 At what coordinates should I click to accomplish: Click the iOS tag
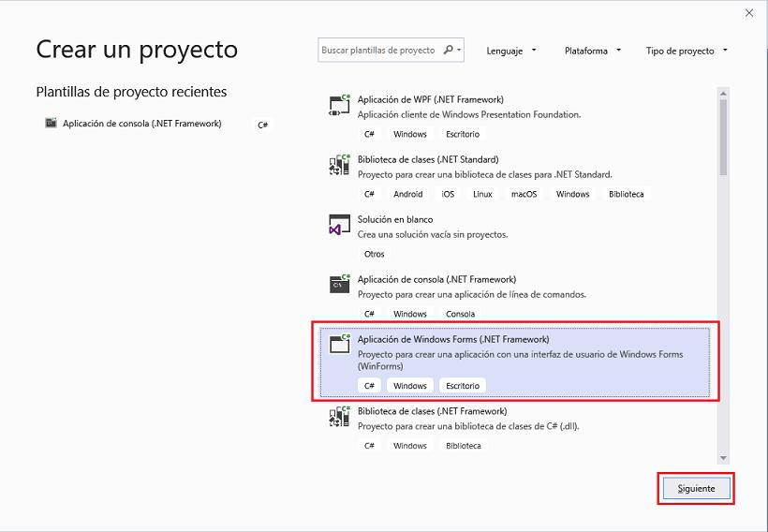pyautogui.click(x=448, y=194)
